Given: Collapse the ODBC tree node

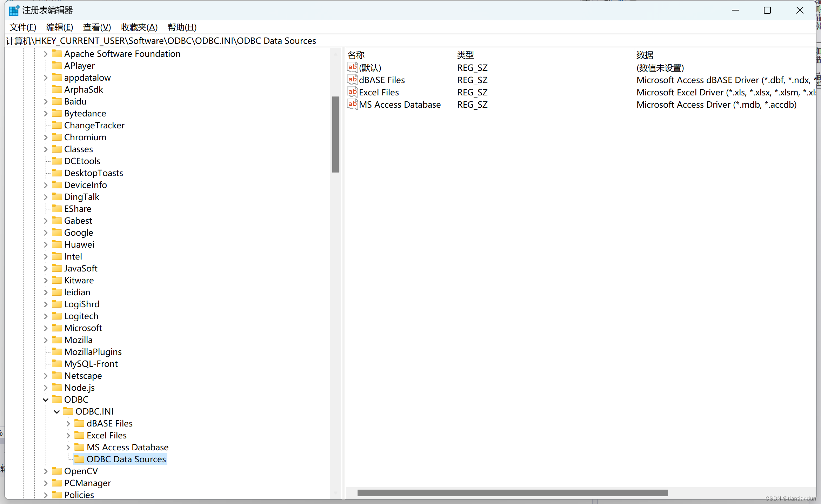Looking at the screenshot, I should (x=46, y=400).
